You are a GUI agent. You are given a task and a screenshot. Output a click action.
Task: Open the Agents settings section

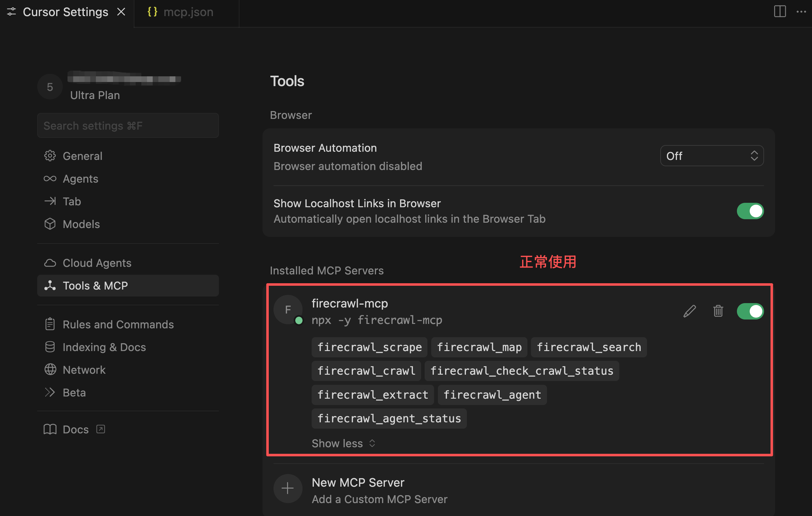(80, 179)
